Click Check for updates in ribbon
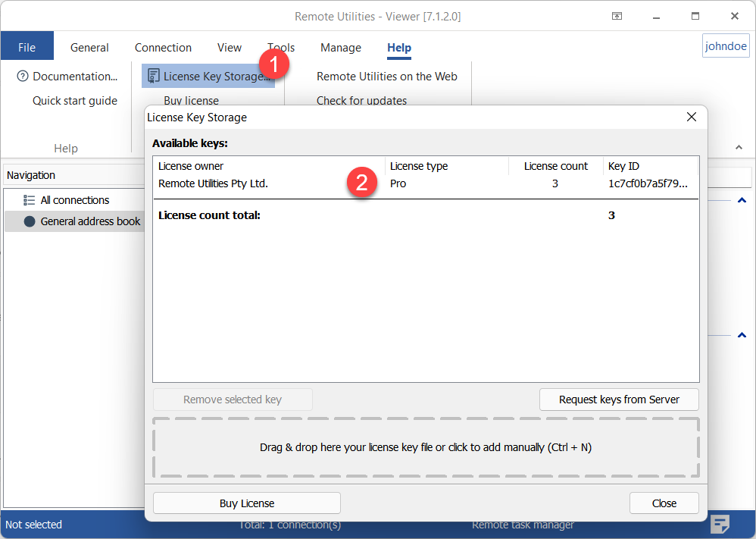Image resolution: width=756 pixels, height=539 pixels. [x=361, y=100]
